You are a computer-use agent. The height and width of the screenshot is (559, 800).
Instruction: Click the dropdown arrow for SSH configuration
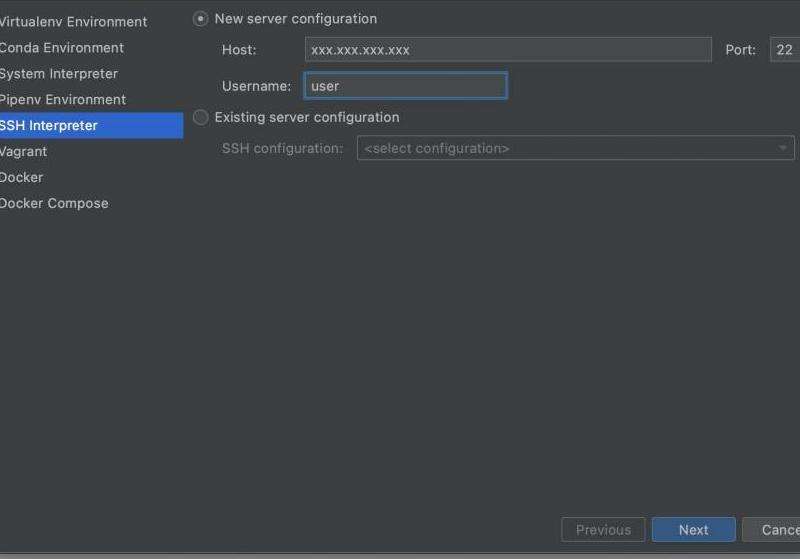(782, 148)
